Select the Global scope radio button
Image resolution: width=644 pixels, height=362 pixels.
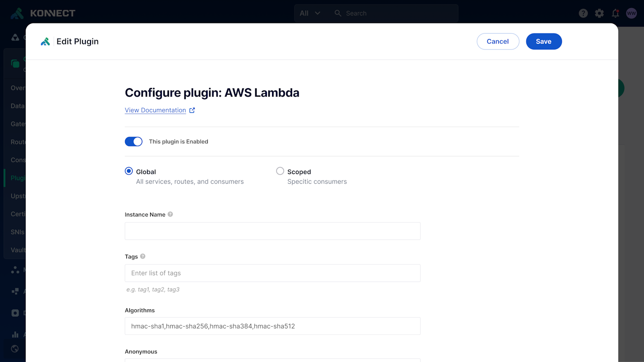click(x=128, y=171)
